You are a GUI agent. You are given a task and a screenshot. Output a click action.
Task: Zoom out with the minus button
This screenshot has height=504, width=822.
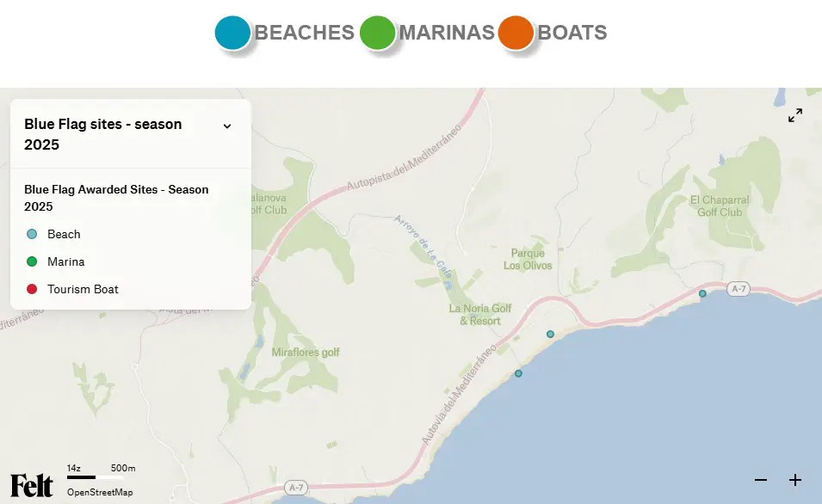coord(761,480)
